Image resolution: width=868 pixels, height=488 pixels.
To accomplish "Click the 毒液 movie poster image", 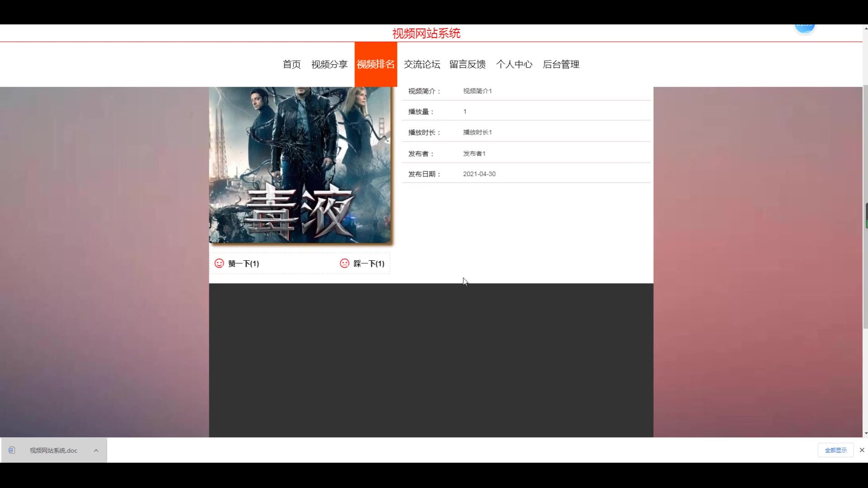I will [300, 165].
